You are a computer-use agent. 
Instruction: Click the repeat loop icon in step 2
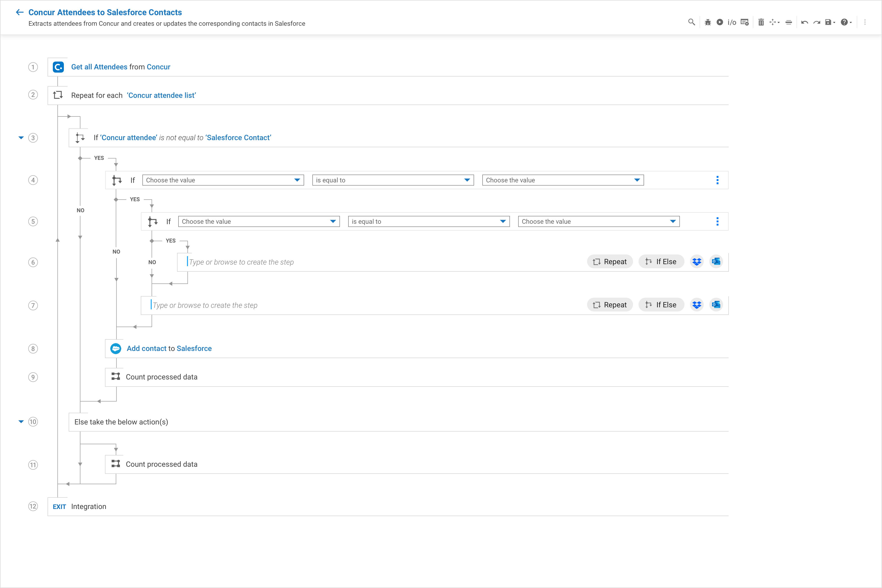tap(58, 95)
